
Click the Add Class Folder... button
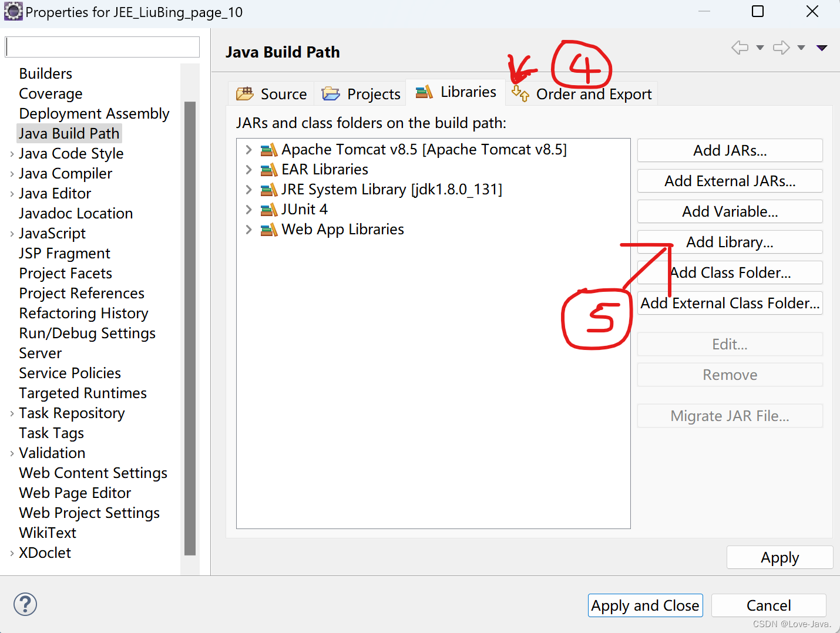click(730, 272)
